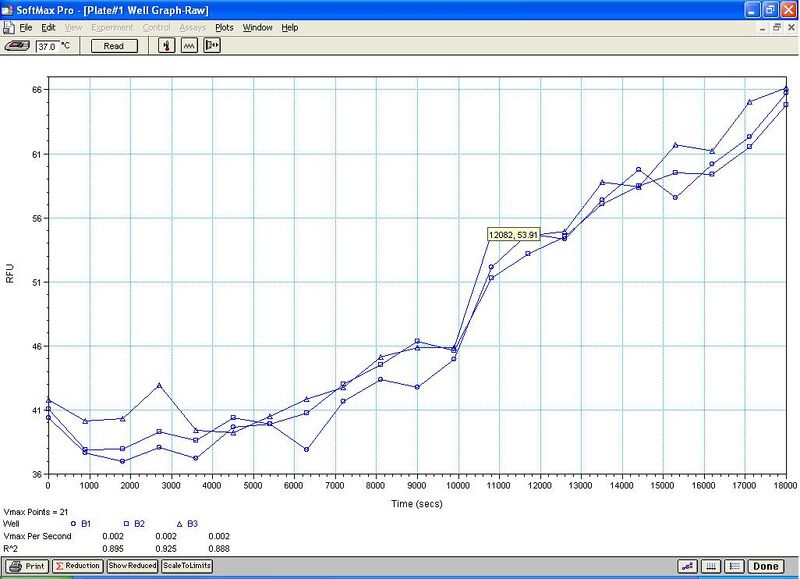
Task: Toggle vertical grid lines icon
Action: (x=711, y=566)
